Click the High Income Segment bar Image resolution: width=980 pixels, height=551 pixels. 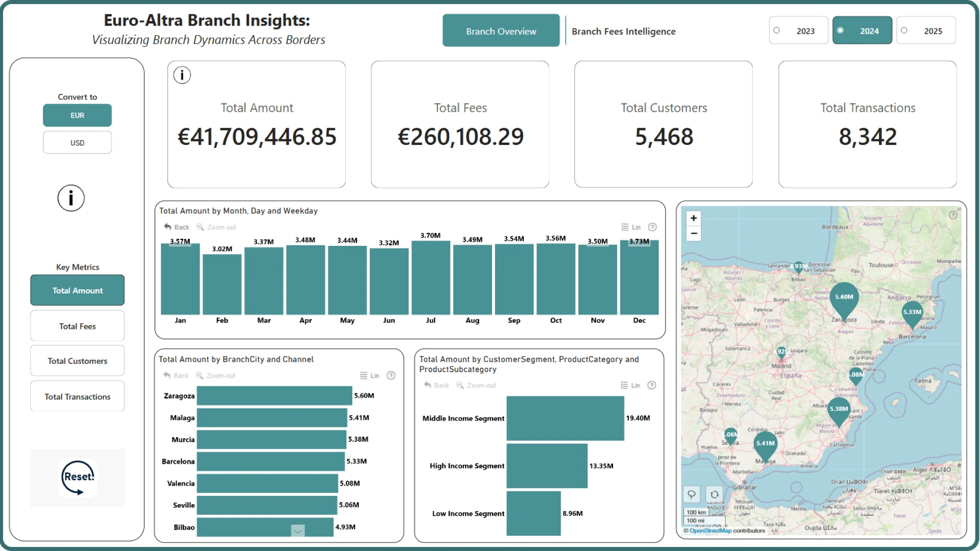547,466
